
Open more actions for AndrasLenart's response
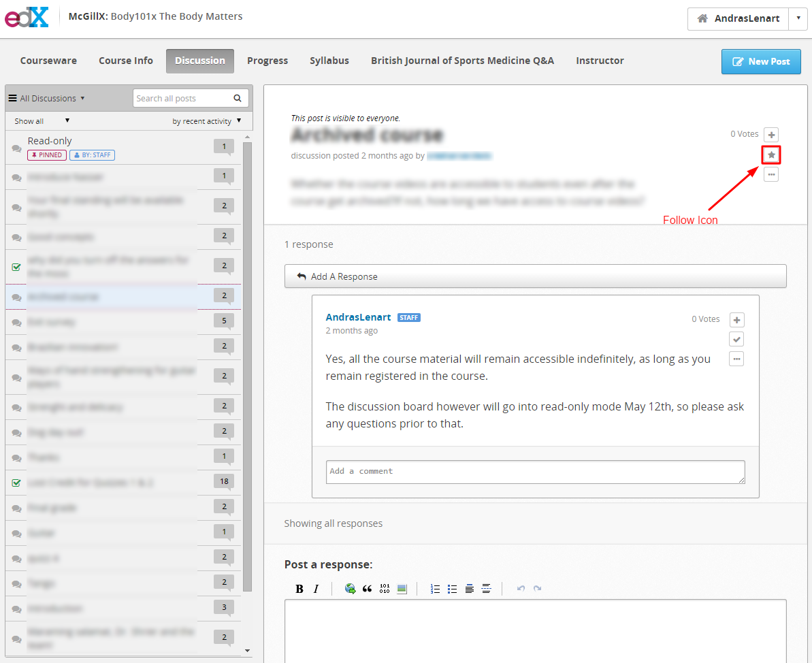[736, 359]
